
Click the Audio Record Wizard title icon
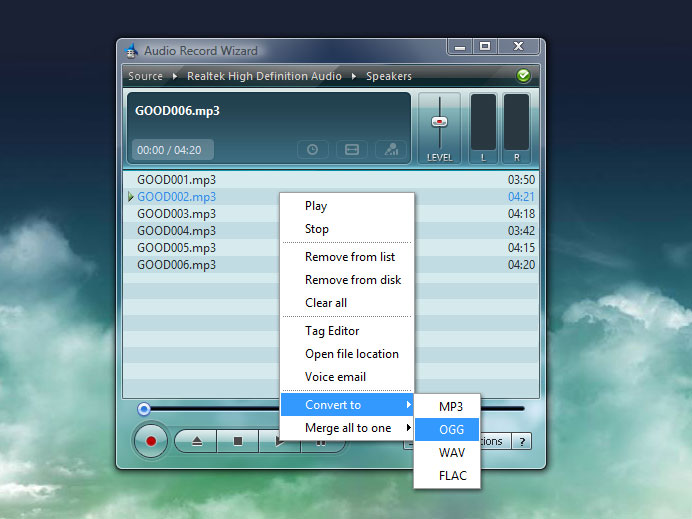click(x=130, y=51)
